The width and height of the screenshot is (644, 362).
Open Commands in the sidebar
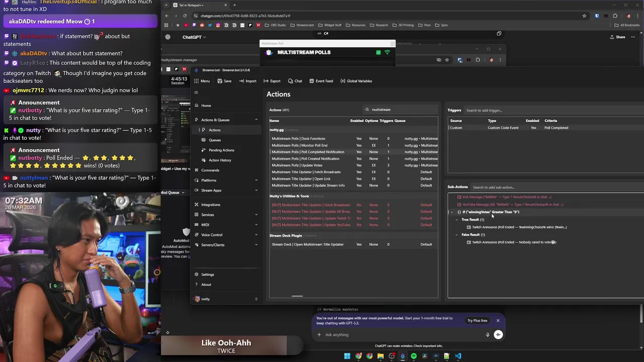(210, 170)
